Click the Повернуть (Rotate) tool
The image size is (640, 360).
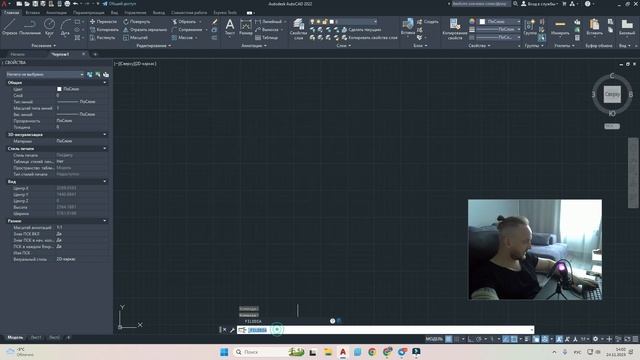click(137, 21)
